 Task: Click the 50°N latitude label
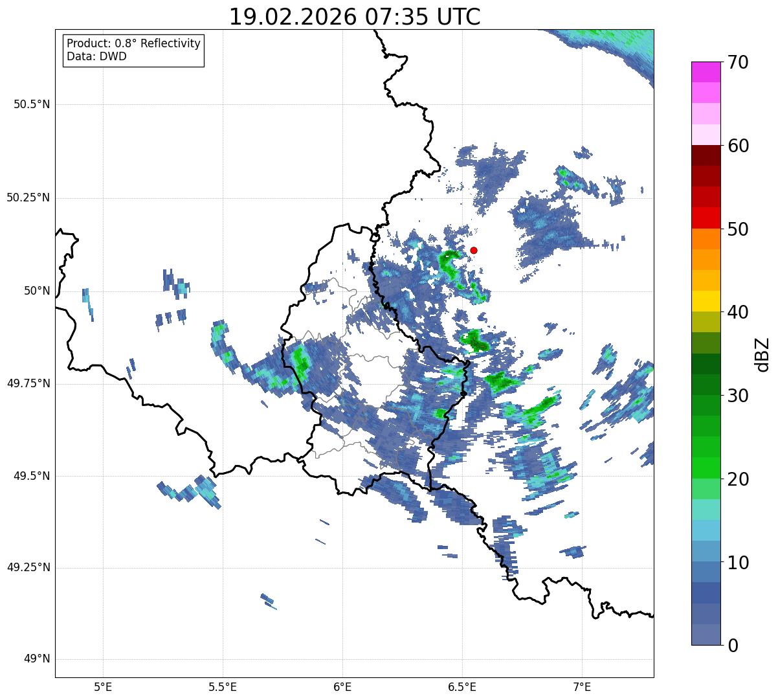[x=37, y=291]
